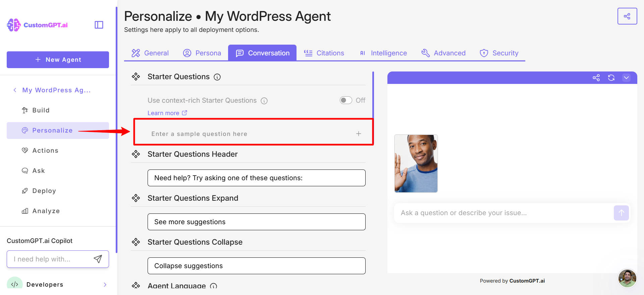Click the Starter Questions Header text field
The image size is (644, 295).
(257, 178)
